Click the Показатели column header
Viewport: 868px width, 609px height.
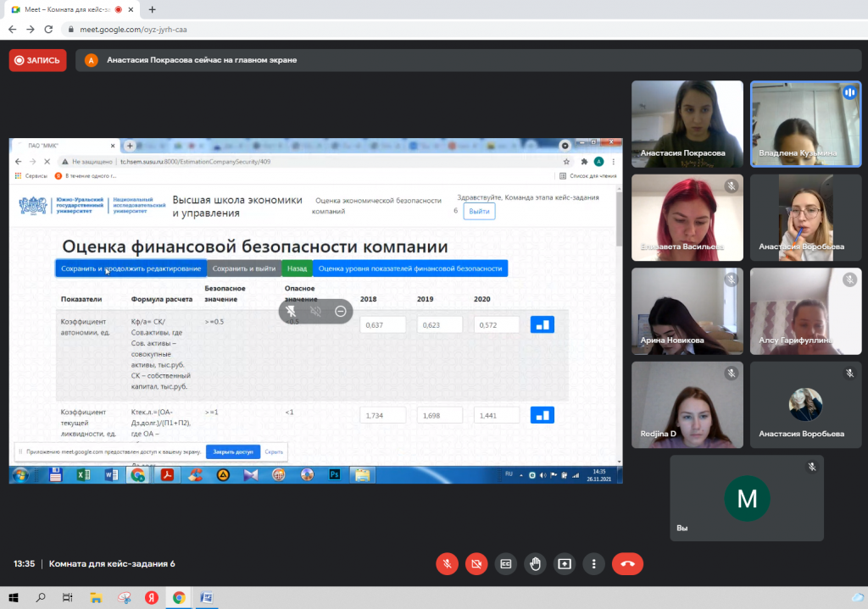click(81, 299)
